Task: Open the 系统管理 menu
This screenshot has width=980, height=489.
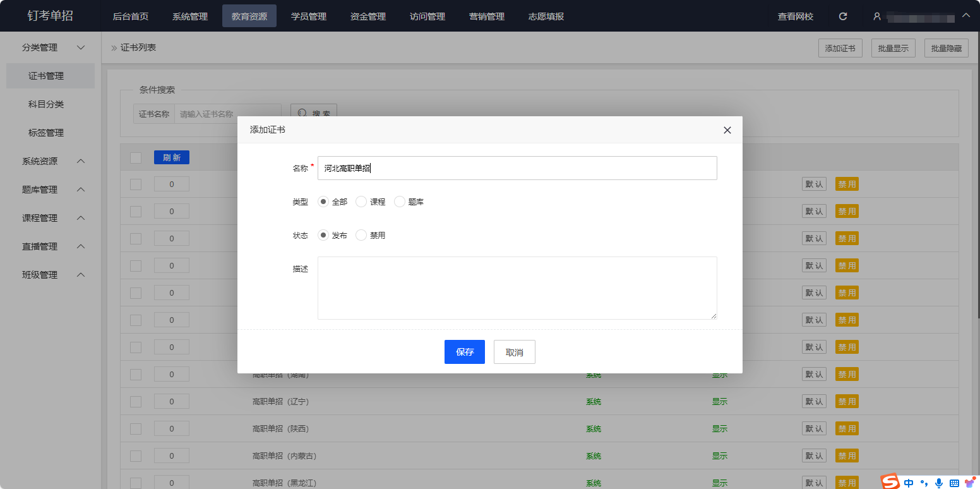Action: [x=190, y=16]
